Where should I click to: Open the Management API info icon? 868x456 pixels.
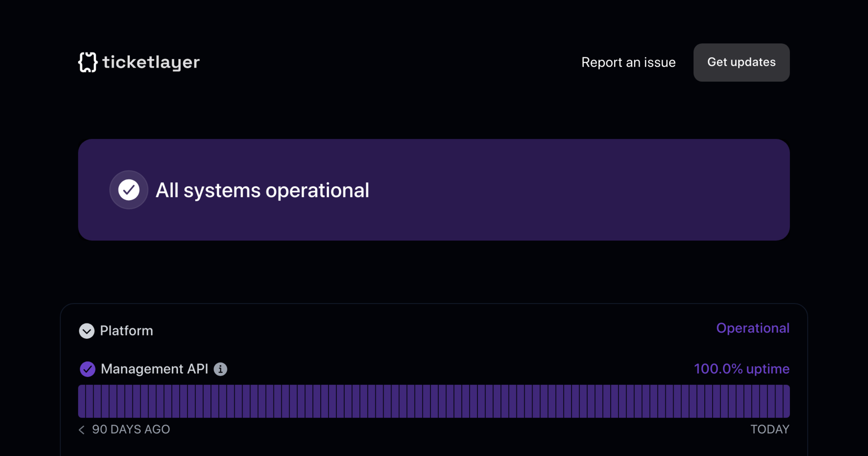pyautogui.click(x=220, y=369)
